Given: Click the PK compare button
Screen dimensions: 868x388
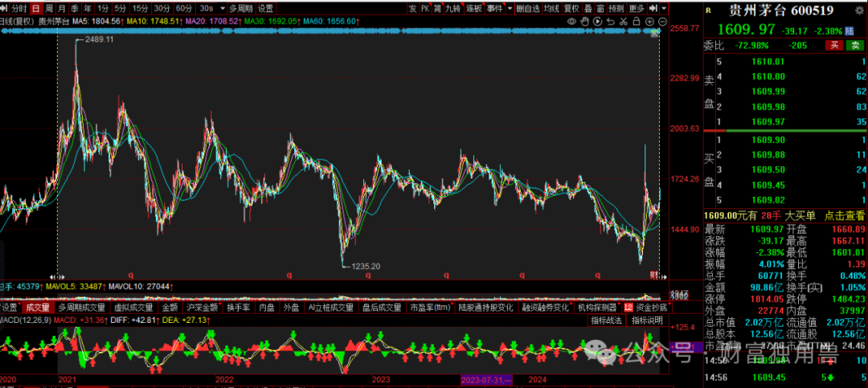Looking at the screenshot, I should tap(425, 8).
